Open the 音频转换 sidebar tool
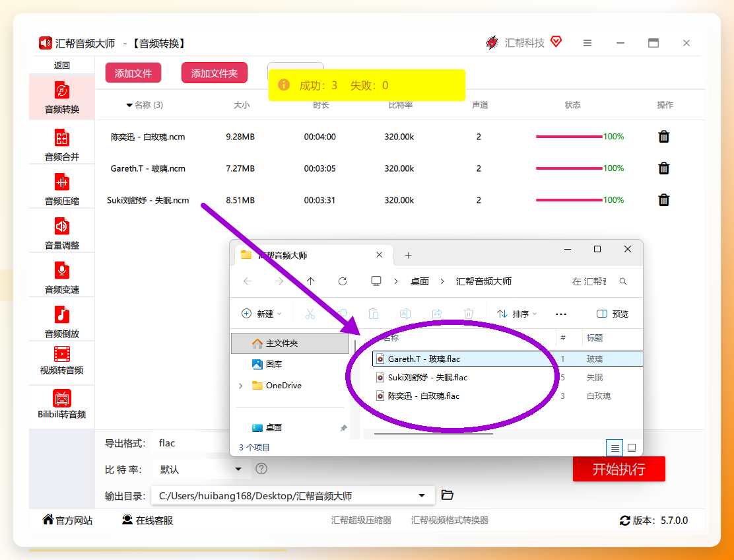The image size is (734, 560). [x=62, y=97]
